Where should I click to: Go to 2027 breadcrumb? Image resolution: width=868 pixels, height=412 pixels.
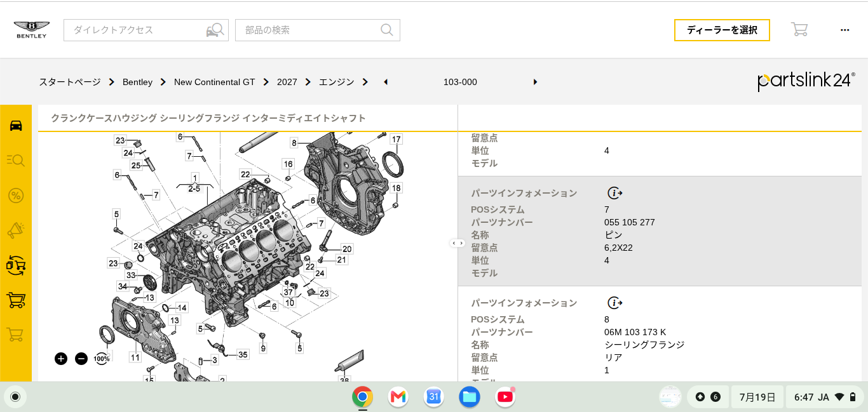(x=287, y=82)
